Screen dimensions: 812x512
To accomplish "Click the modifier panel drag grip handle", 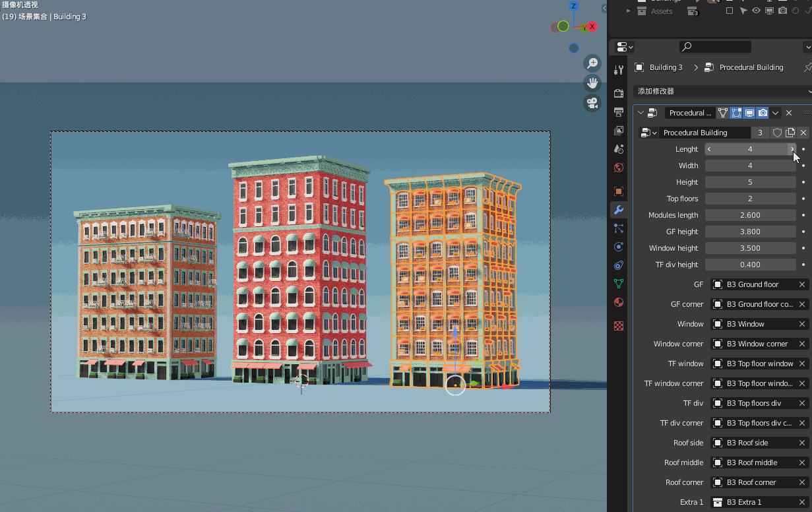I will (807, 113).
